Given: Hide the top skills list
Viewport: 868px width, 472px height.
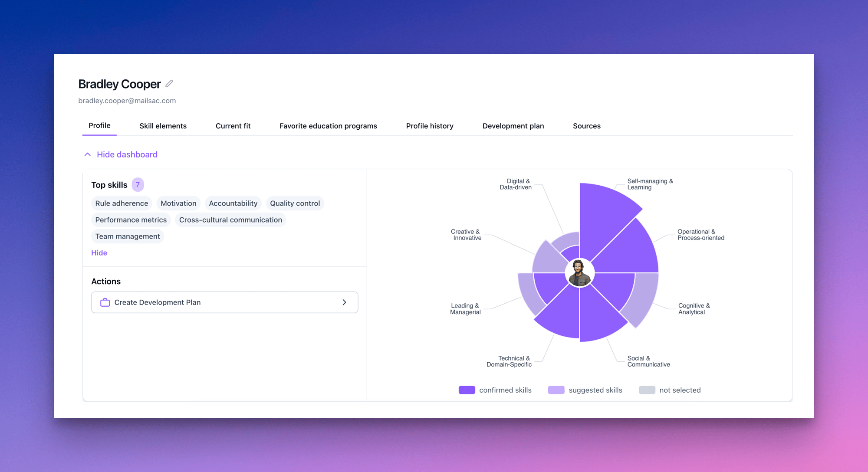Looking at the screenshot, I should click(x=99, y=253).
